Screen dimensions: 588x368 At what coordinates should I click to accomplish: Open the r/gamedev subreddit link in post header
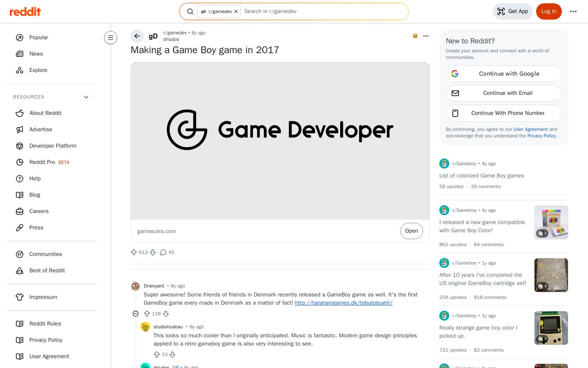(175, 33)
